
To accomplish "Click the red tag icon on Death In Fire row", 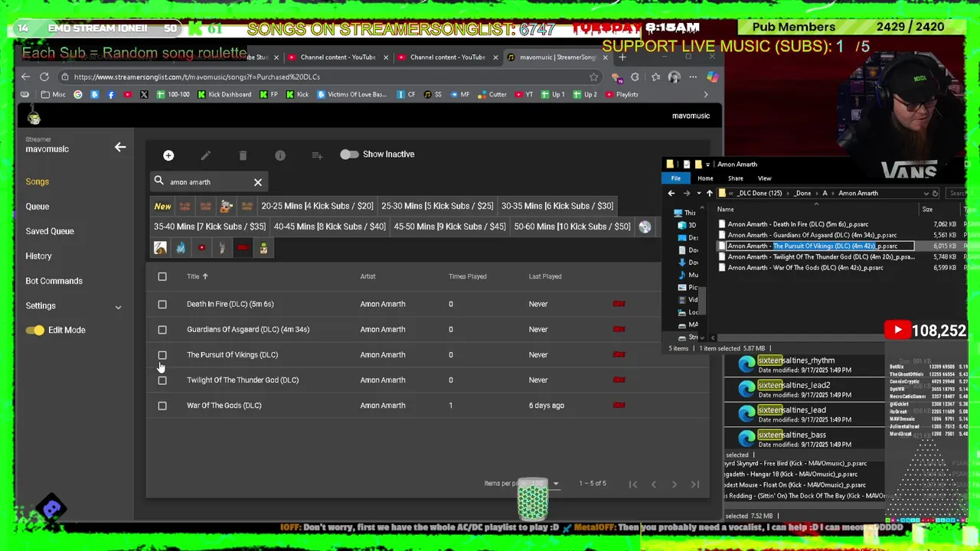I will point(619,304).
